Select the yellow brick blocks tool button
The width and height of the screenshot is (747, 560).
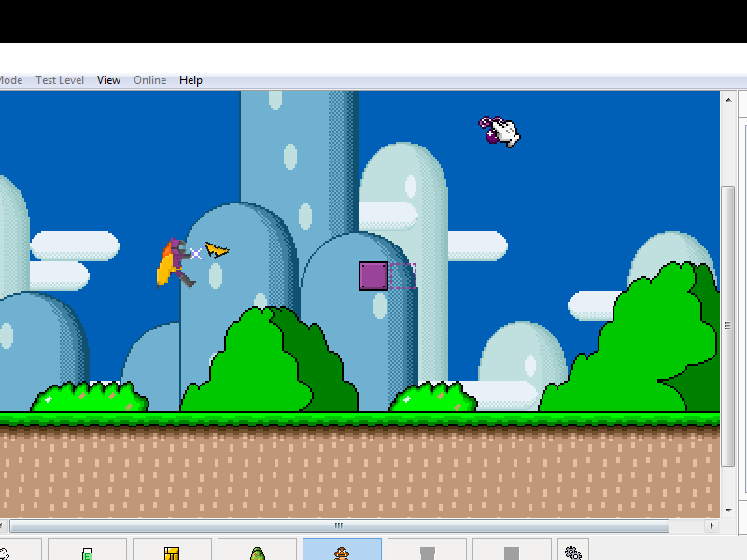click(x=172, y=549)
